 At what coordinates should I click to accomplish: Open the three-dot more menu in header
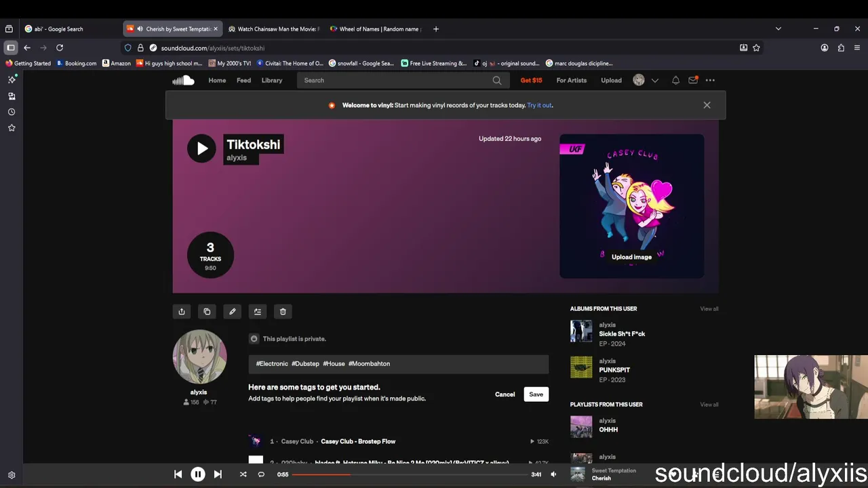click(710, 80)
